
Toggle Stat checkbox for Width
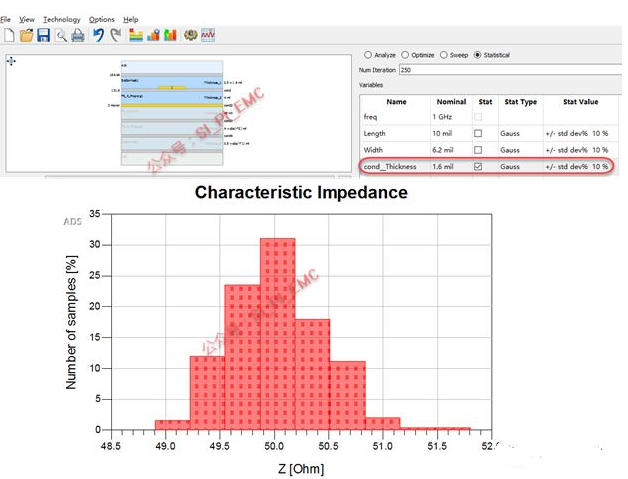(478, 150)
